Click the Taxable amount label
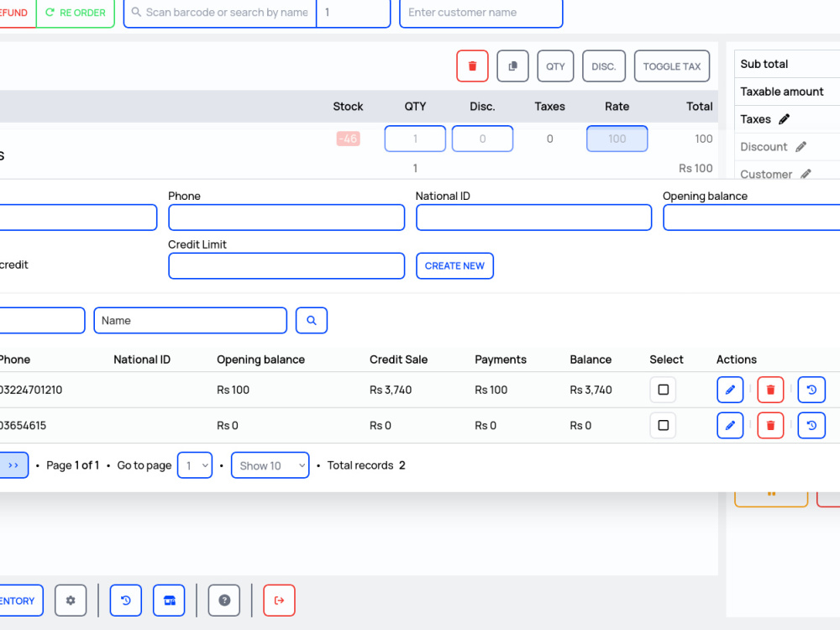Viewport: 840px width, 630px height. pos(781,92)
